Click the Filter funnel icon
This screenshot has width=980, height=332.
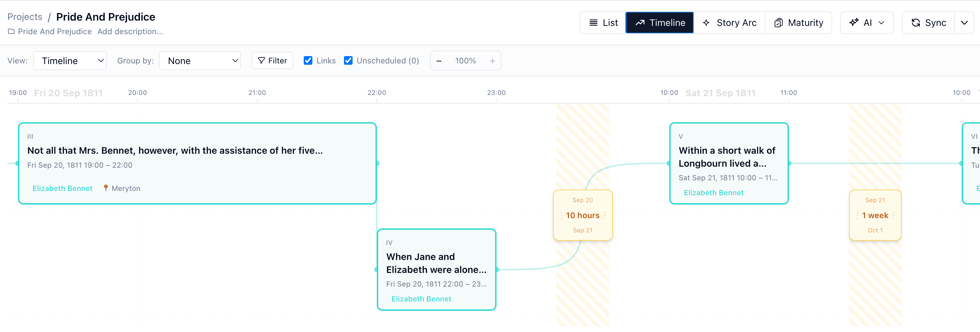[261, 61]
